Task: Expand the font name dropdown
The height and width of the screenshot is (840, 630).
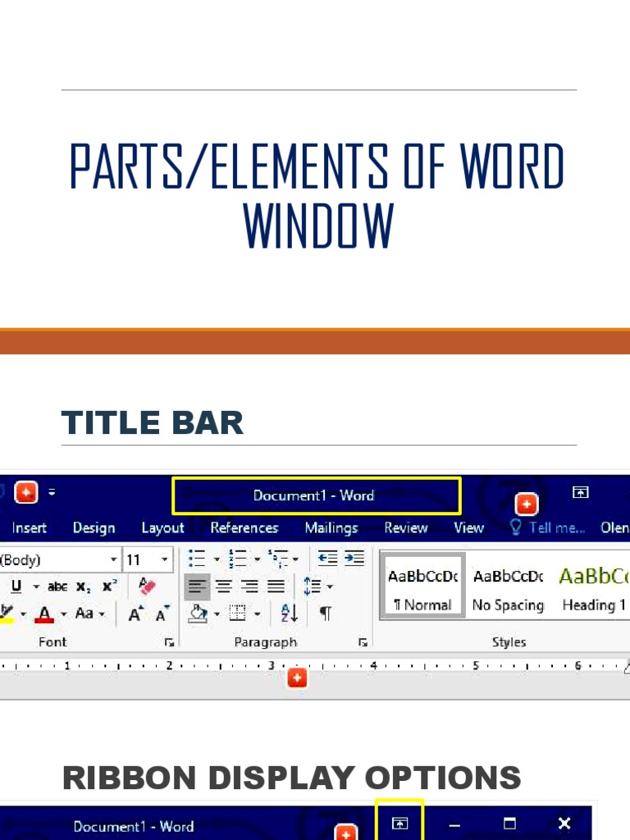Action: (113, 559)
